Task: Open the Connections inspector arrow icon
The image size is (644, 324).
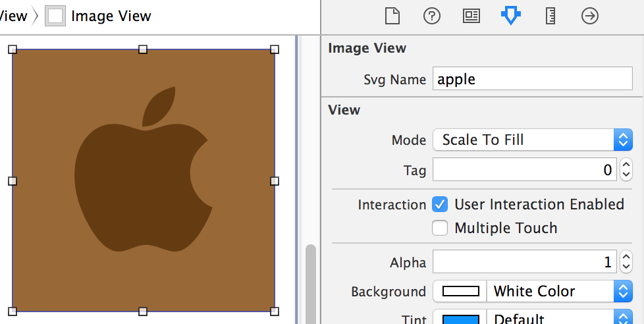Action: 590,16
